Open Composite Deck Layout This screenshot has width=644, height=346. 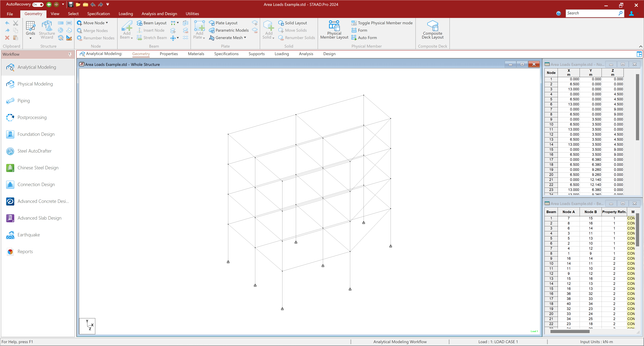click(x=432, y=30)
